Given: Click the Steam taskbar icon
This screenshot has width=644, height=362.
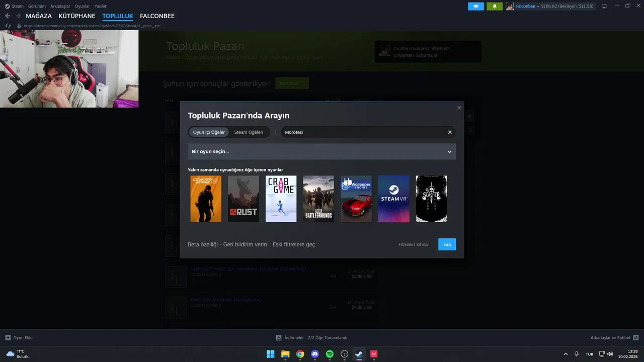Looking at the screenshot, I should tap(359, 354).
